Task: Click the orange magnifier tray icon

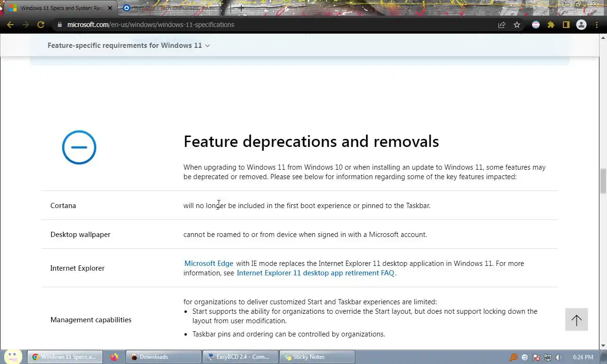Action: click(x=514, y=357)
